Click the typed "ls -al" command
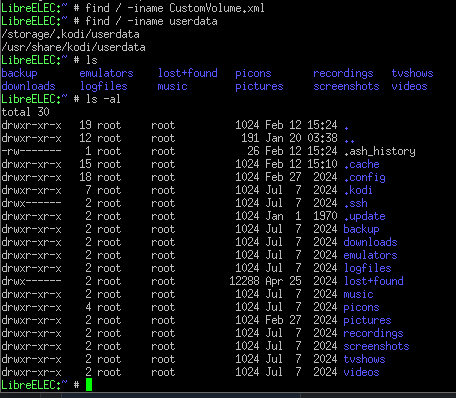This screenshot has height=398, width=456. tap(103, 99)
